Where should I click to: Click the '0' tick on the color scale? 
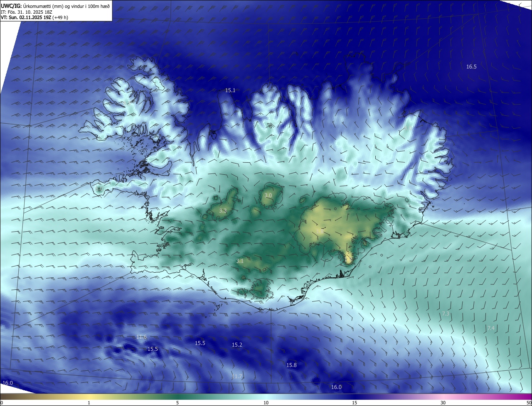click(x=2, y=403)
